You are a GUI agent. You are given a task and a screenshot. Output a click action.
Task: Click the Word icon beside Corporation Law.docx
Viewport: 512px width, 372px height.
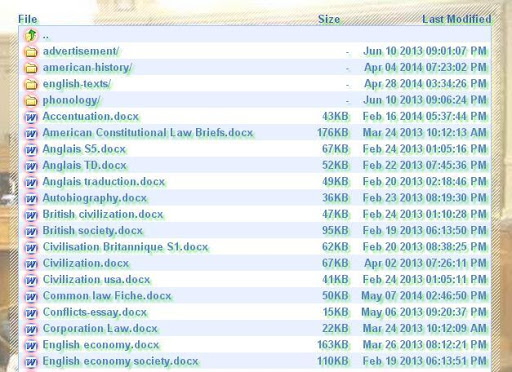click(31, 329)
